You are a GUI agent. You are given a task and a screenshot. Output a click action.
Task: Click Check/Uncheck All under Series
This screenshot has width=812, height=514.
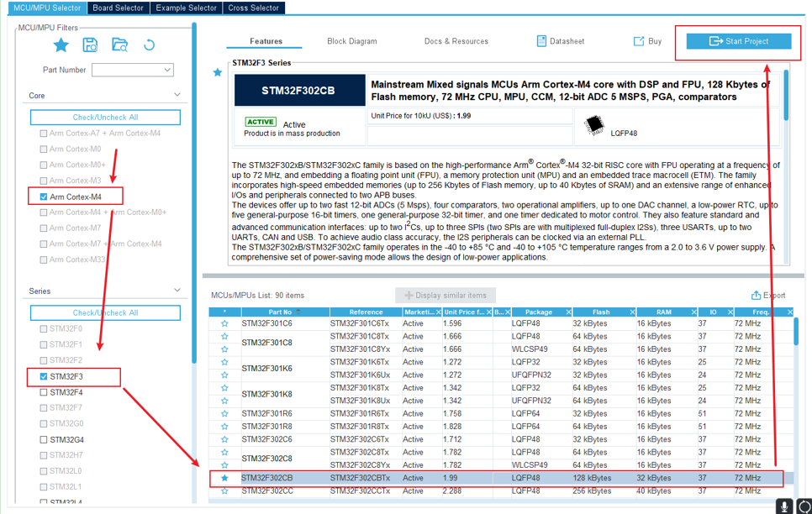pyautogui.click(x=105, y=312)
